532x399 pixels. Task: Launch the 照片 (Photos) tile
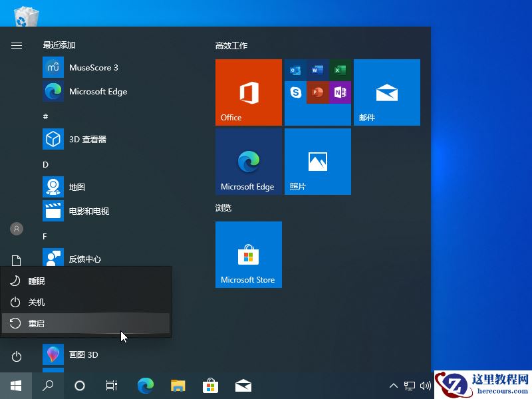pyautogui.click(x=317, y=161)
